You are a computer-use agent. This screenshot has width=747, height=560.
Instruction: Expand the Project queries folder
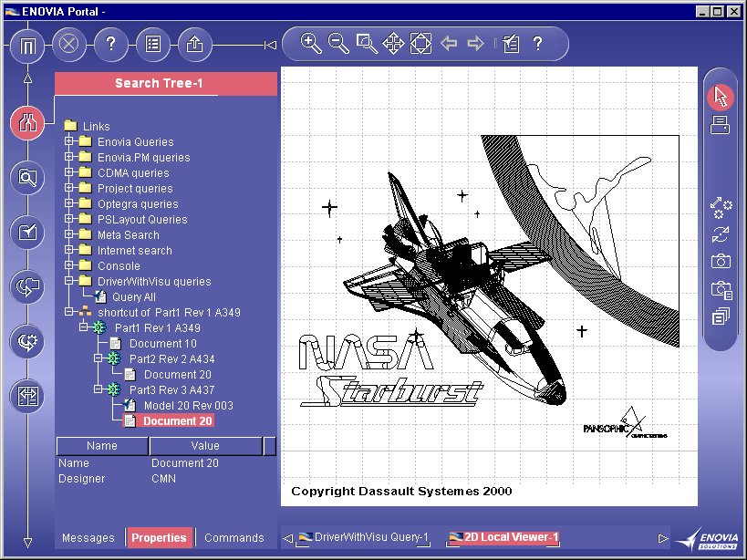pos(69,187)
